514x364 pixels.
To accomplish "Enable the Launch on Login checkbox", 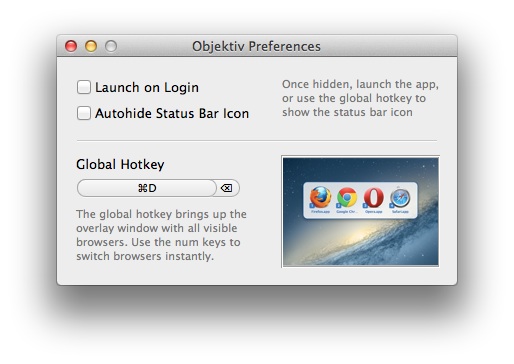I will 84,87.
